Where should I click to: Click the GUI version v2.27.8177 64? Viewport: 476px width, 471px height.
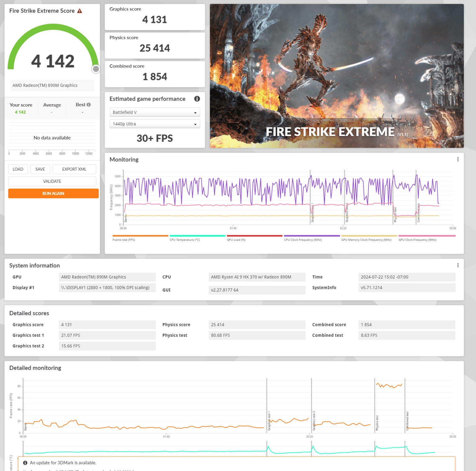click(257, 290)
